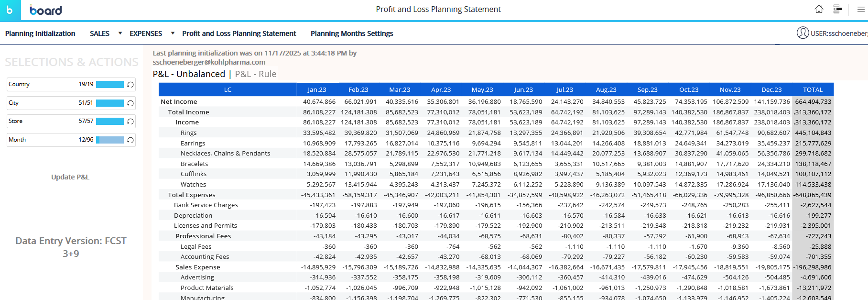Go to the Home screen icon
The height and width of the screenshot is (300, 868).
[x=819, y=10]
